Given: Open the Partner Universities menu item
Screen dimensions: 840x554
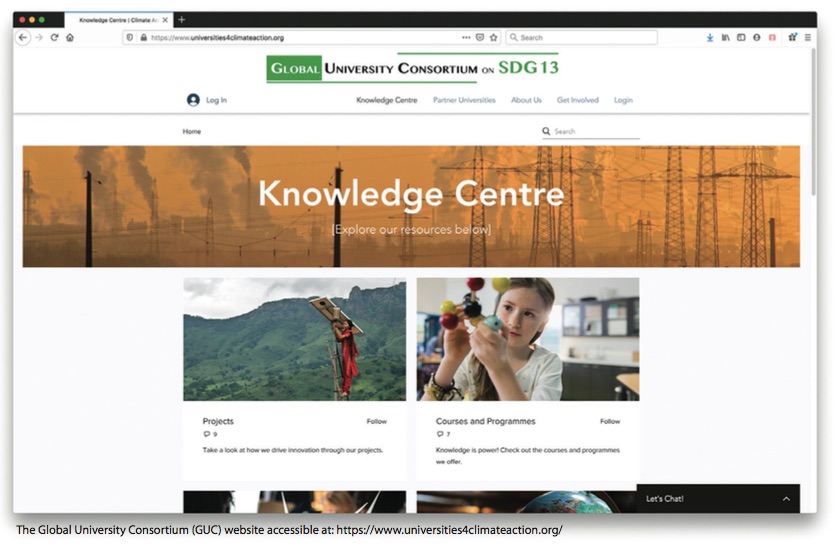Looking at the screenshot, I should (464, 100).
